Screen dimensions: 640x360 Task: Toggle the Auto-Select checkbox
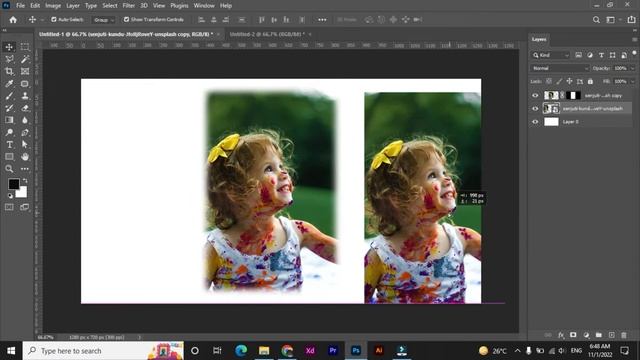[x=53, y=19]
